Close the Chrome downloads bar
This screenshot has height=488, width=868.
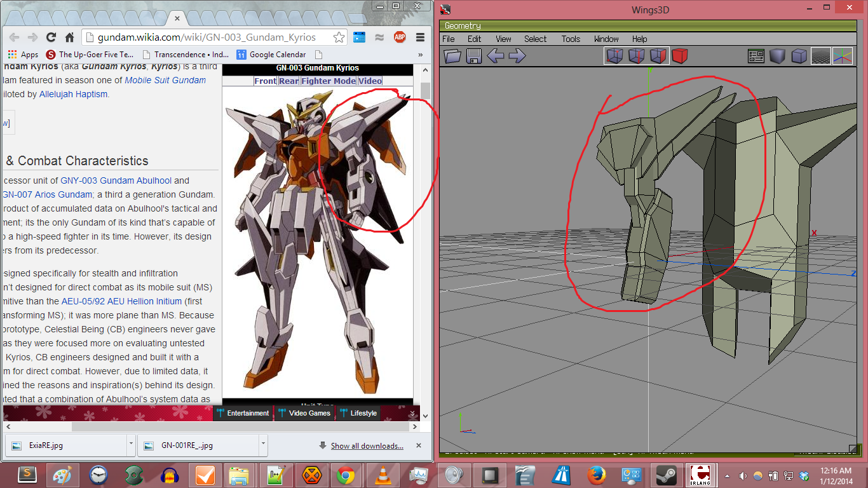[418, 445]
